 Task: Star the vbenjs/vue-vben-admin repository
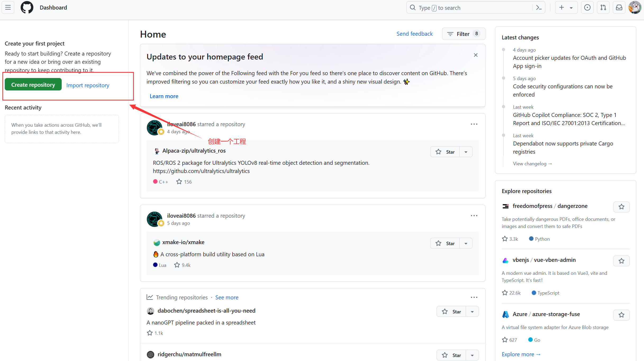pyautogui.click(x=621, y=261)
